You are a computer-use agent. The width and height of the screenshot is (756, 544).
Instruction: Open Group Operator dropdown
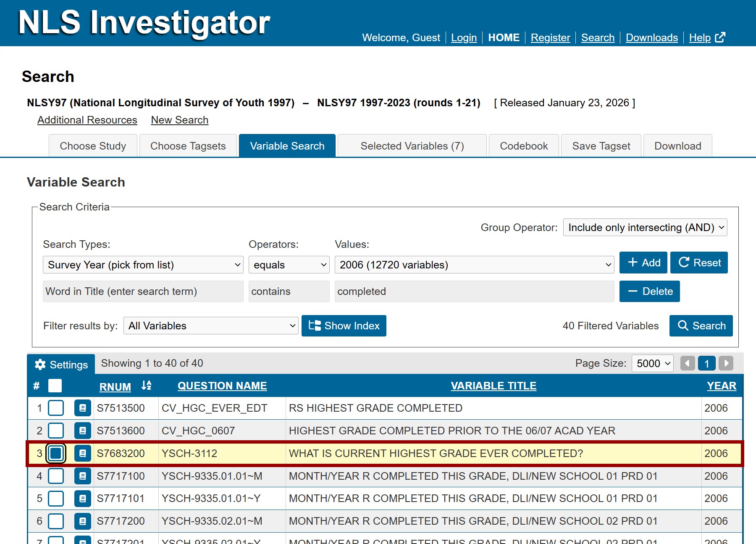[645, 227]
